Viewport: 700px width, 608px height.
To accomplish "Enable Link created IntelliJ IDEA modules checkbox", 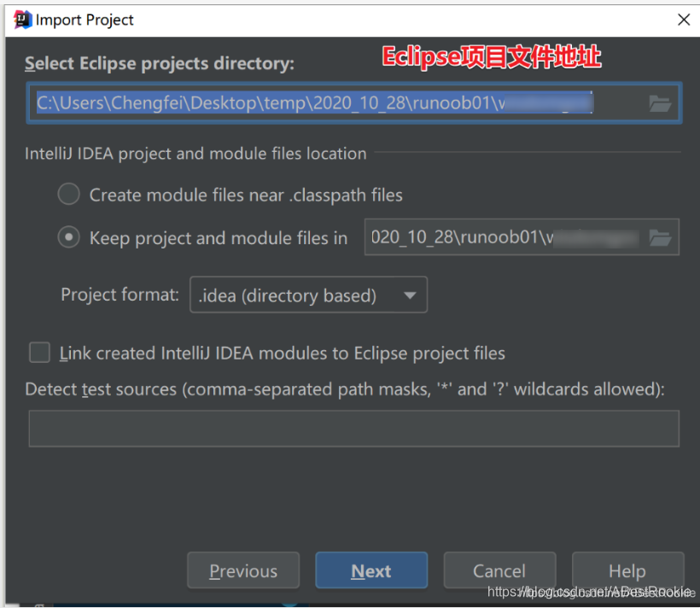I will coord(40,353).
